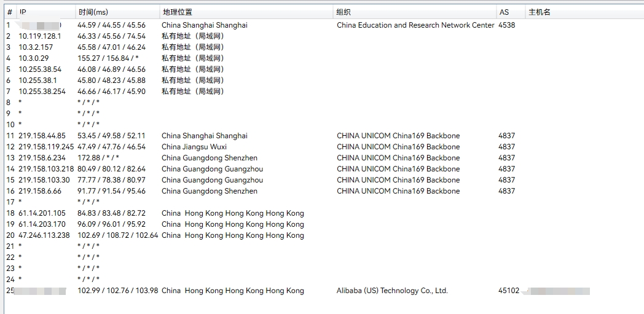Click the China Education and Research Network Center cell

point(415,25)
